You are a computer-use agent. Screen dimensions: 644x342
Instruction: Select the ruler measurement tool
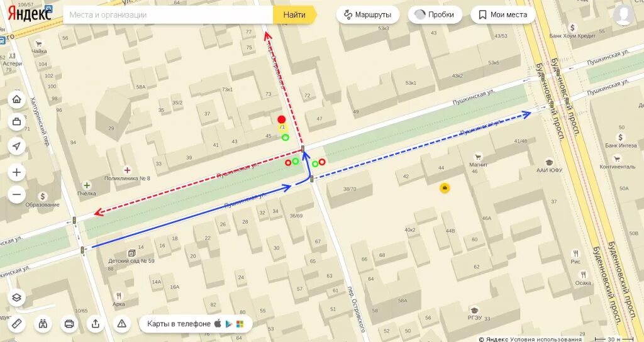(17, 324)
